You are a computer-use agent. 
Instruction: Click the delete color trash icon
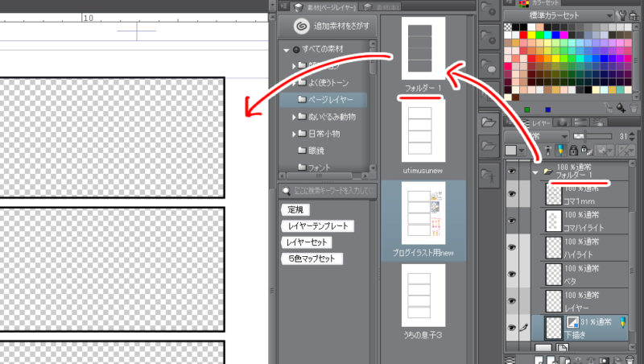634,108
